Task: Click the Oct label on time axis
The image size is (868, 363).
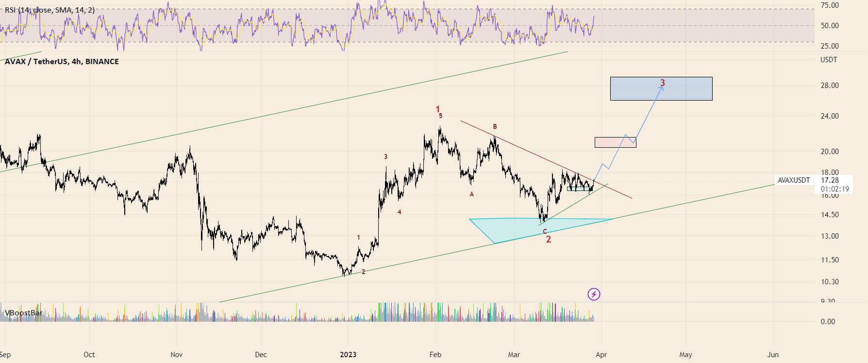Action: click(x=89, y=355)
